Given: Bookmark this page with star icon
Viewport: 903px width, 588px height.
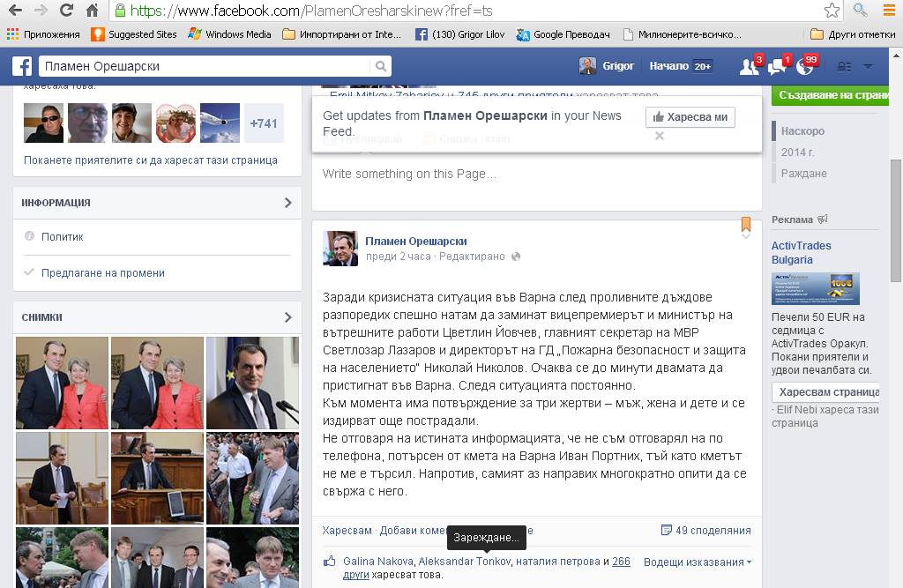Looking at the screenshot, I should pyautogui.click(x=832, y=10).
